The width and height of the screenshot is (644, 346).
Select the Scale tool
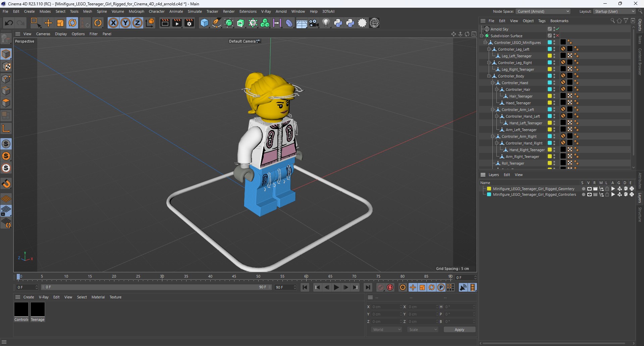pyautogui.click(x=60, y=23)
